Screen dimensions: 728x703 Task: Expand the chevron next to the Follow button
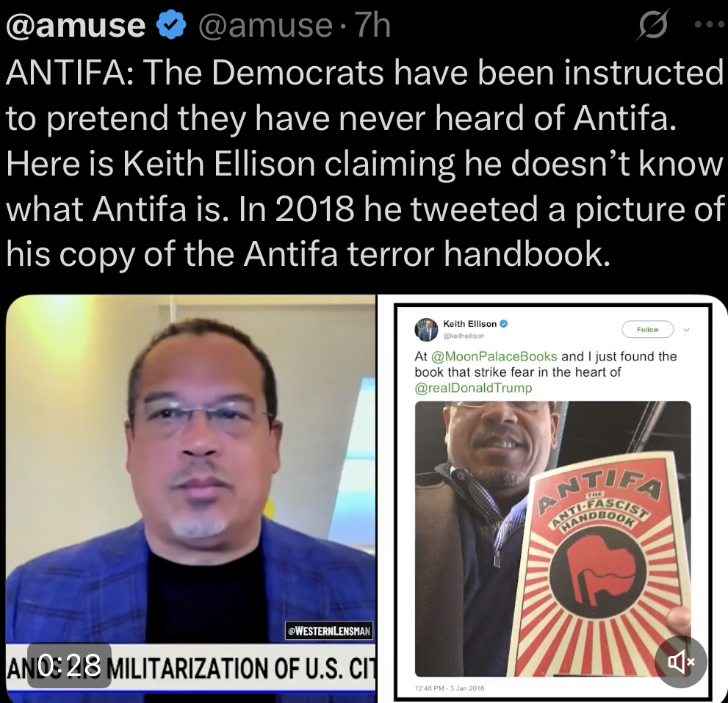pos(687,330)
